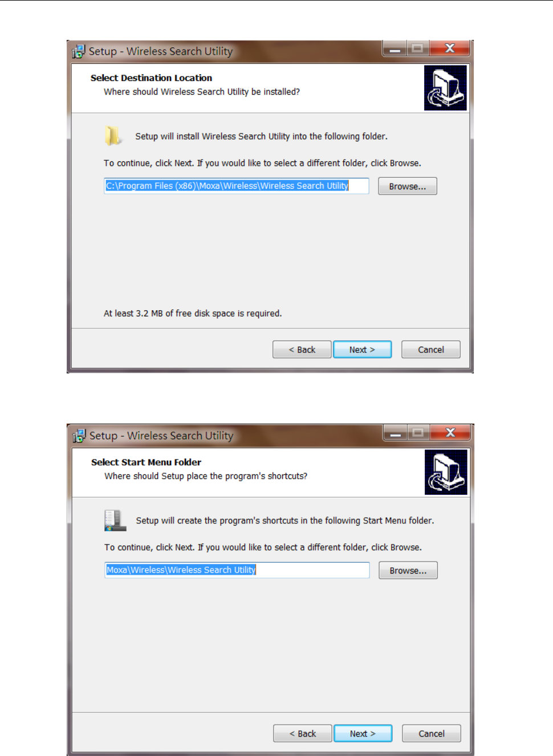The image size is (553, 756).
Task: Browse for a different Start Menu folder
Action: pyautogui.click(x=408, y=571)
